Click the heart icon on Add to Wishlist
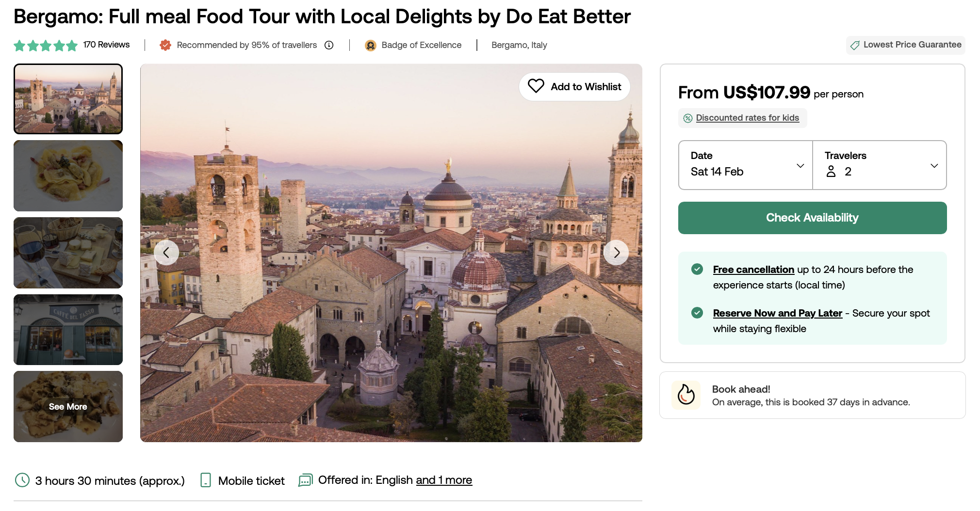 pyautogui.click(x=536, y=86)
